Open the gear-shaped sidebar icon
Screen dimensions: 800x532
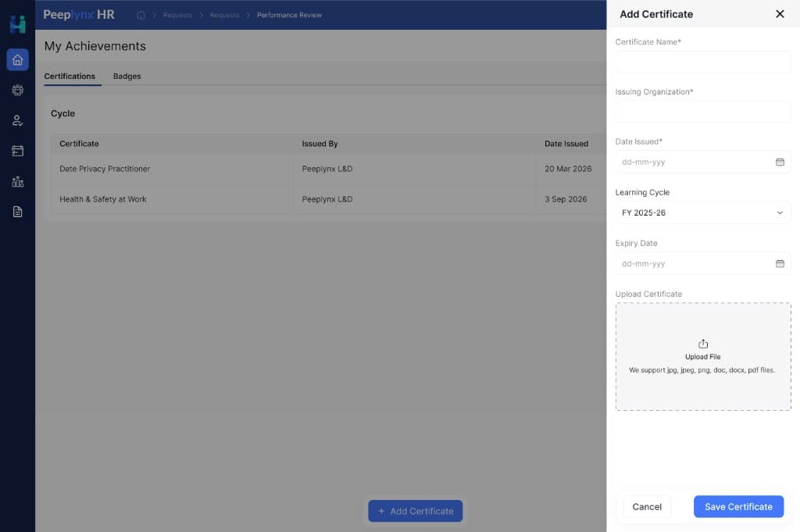click(17, 91)
